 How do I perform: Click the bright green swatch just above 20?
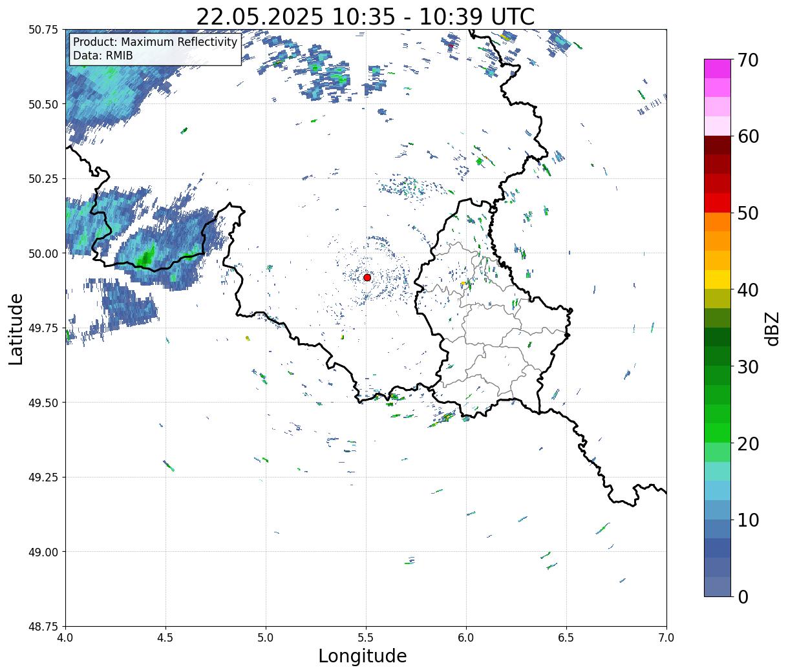718,432
